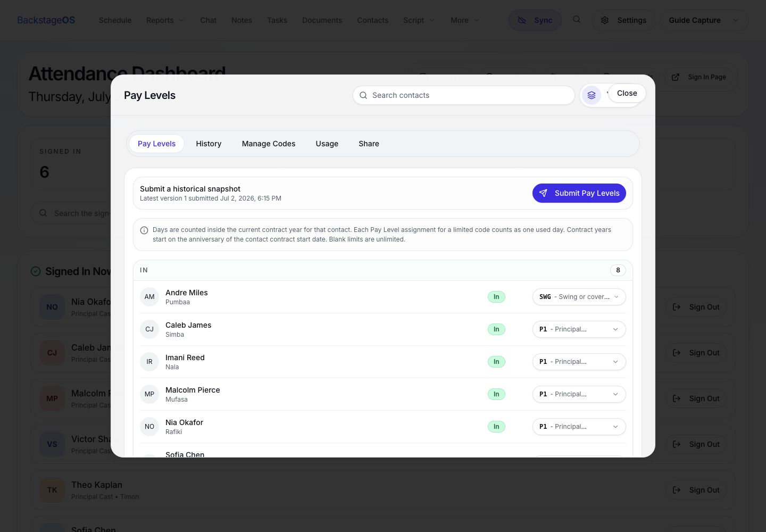The image size is (766, 532).
Task: Click the Sign In Page button
Action: (x=699, y=77)
